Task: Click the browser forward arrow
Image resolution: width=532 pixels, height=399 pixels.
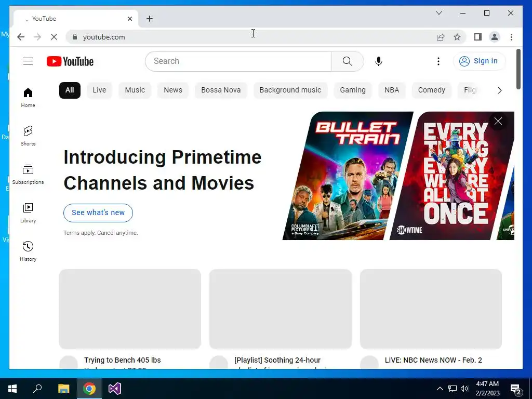Action: tap(37, 37)
